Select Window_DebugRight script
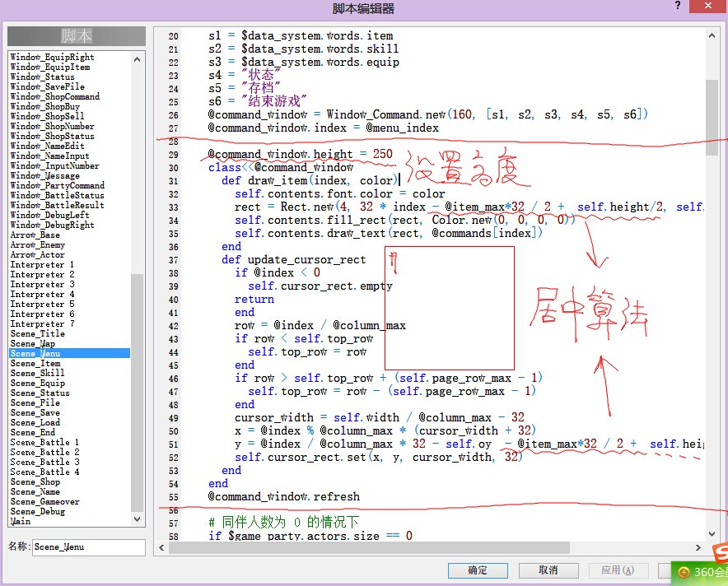Image resolution: width=728 pixels, height=586 pixels. point(53,225)
